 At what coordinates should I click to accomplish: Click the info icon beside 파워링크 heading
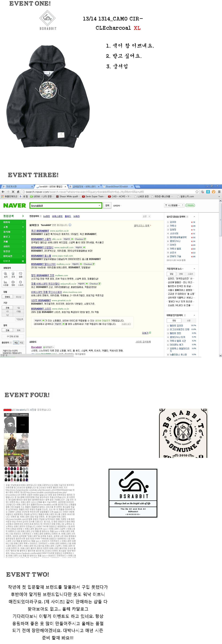pyautogui.click(x=70, y=225)
